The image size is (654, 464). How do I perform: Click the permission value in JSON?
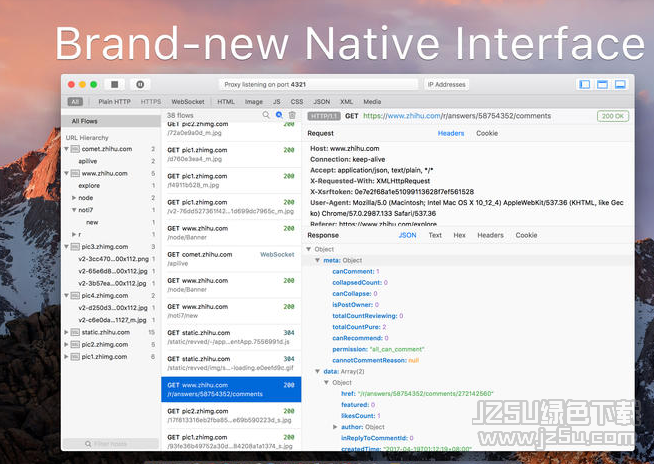397,349
